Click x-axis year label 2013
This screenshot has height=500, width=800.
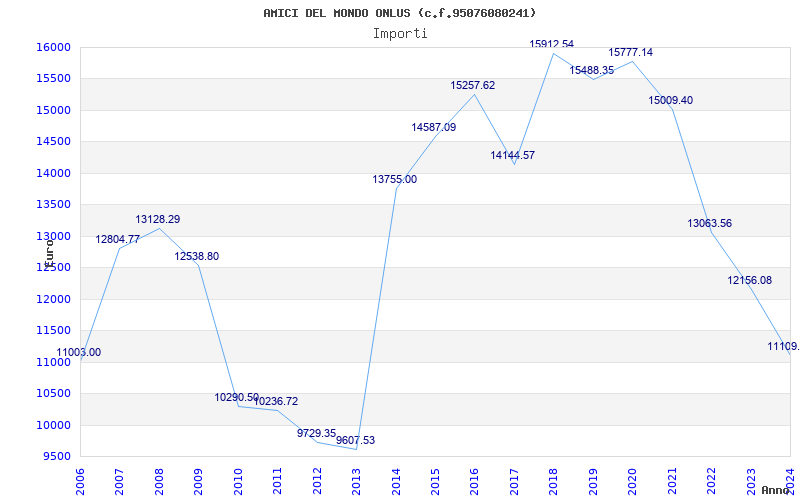click(x=356, y=482)
